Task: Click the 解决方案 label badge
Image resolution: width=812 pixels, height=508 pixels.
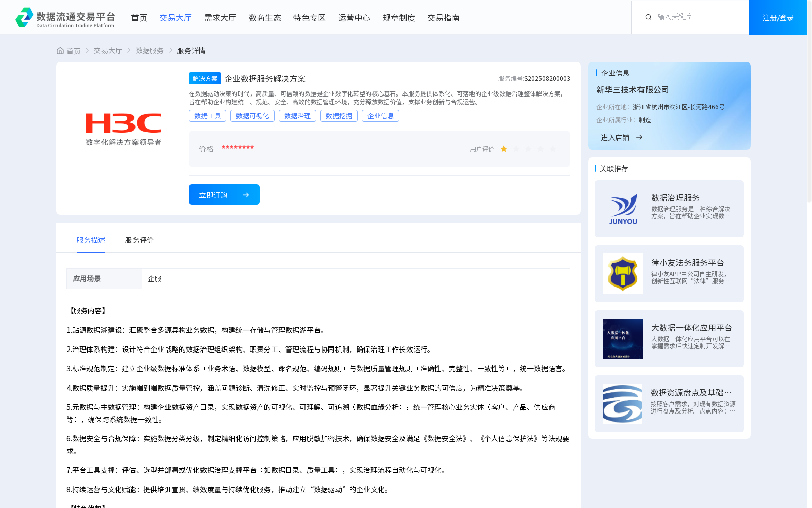Action: [205, 78]
